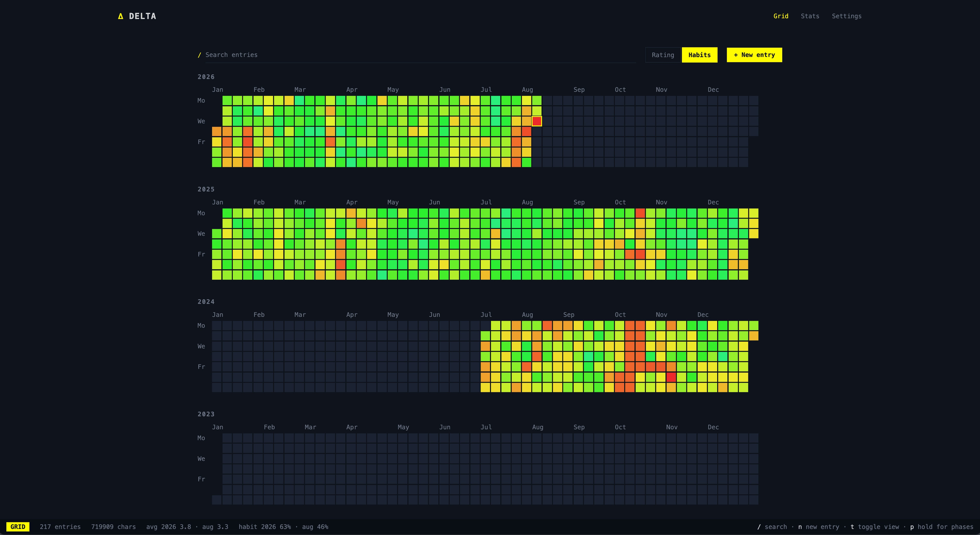This screenshot has width=980, height=535.
Task: Click the 'Mo' weekday label in 2026
Action: (201, 101)
